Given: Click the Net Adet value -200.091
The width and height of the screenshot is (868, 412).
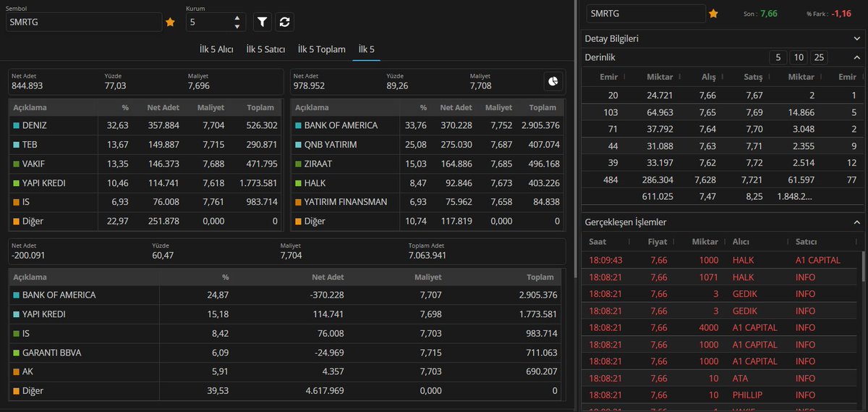Looking at the screenshot, I should pyautogui.click(x=28, y=256).
